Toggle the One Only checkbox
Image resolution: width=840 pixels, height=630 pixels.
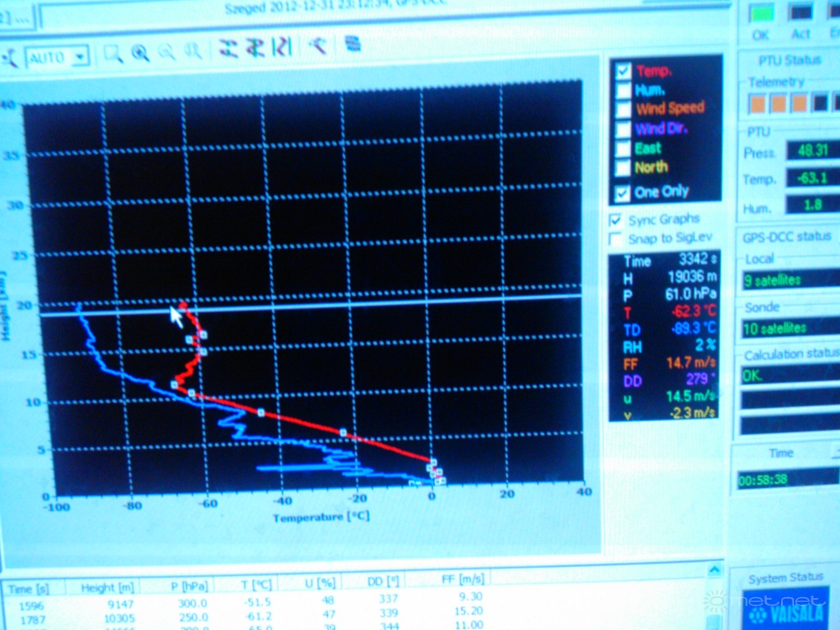tap(623, 193)
